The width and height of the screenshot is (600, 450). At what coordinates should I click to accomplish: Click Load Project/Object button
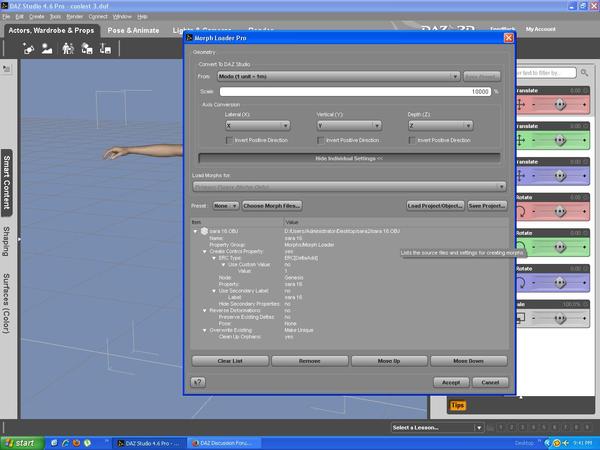click(435, 206)
